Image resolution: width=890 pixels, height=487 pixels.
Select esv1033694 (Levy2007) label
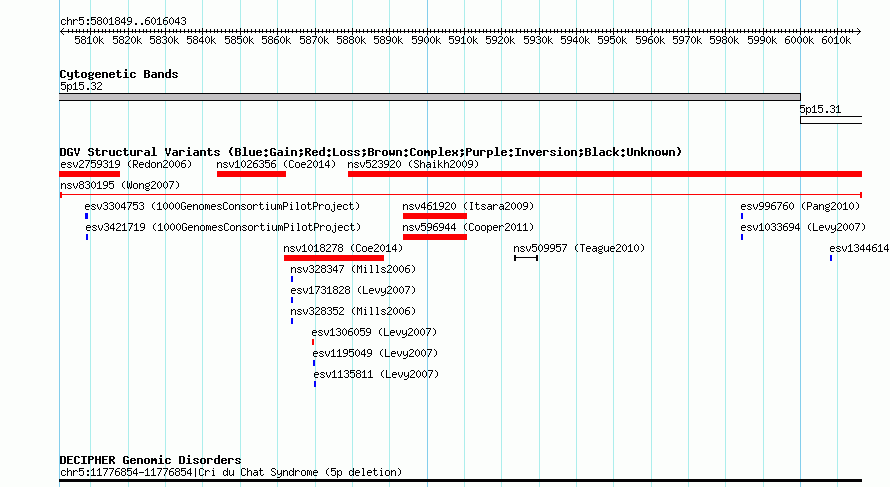click(803, 228)
